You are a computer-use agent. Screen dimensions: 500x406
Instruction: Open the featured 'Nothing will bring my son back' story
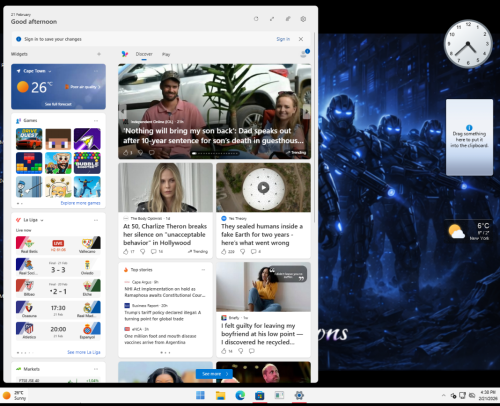213,136
